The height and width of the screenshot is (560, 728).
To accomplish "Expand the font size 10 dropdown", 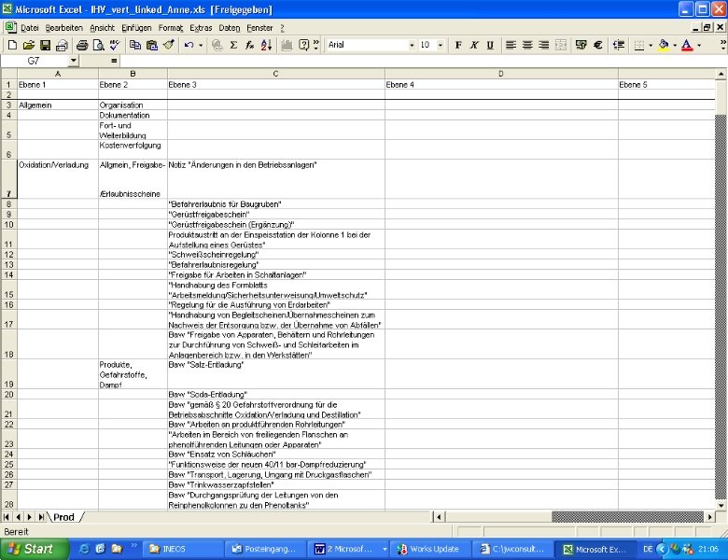I will (441, 45).
